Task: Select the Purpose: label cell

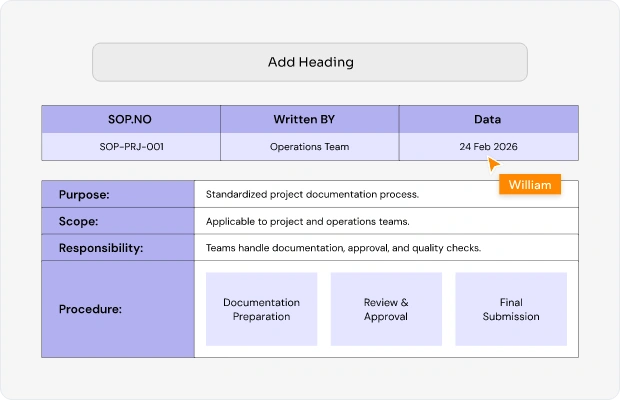Action: 118,194
